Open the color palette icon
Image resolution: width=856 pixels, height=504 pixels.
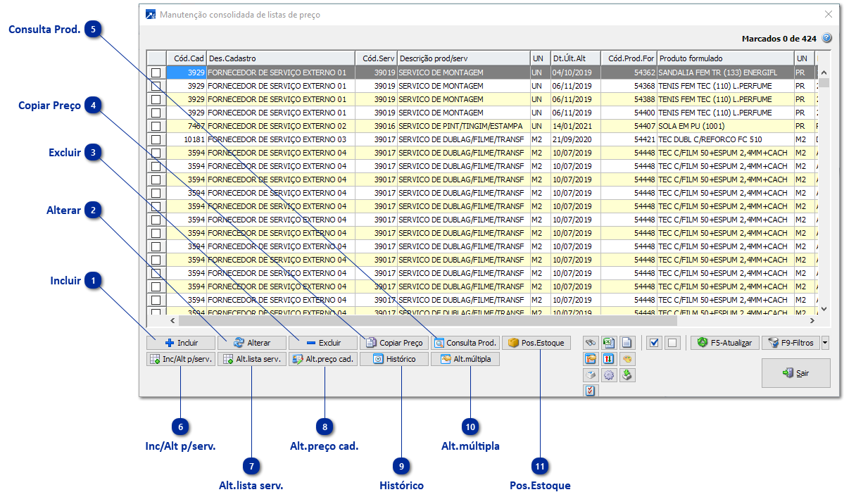tap(627, 359)
